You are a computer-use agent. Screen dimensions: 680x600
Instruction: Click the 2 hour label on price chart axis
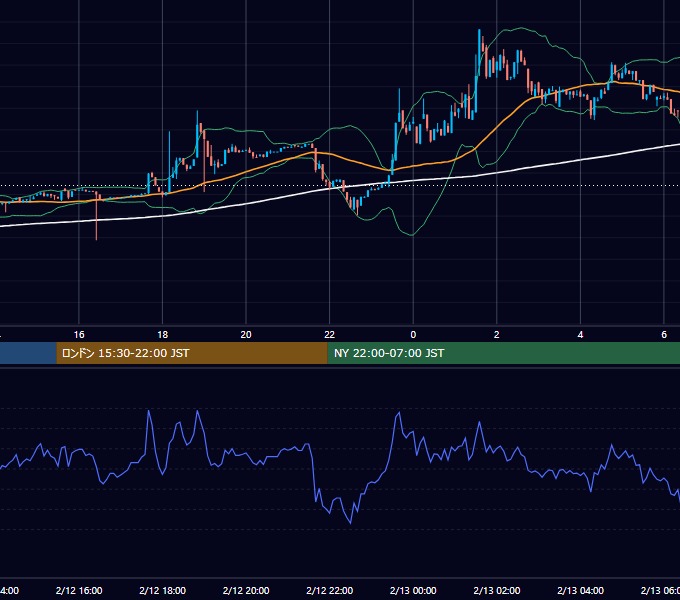pos(497,335)
